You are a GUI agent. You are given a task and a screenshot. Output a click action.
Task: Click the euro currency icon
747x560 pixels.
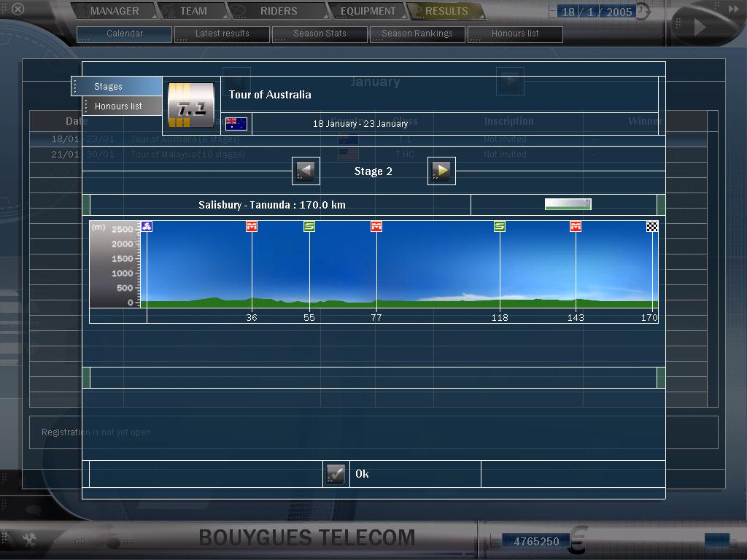point(578,540)
